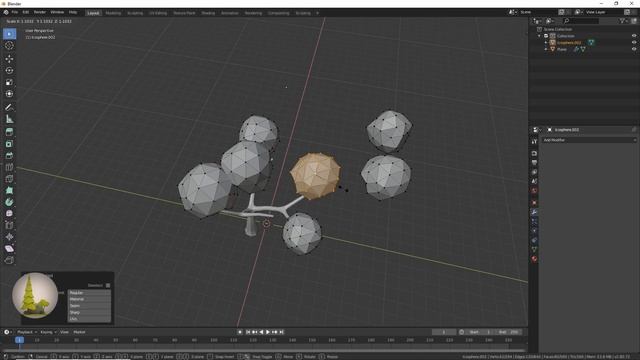Viewport: 640px width, 360px height.
Task: Open the Render menu
Action: (x=40, y=13)
